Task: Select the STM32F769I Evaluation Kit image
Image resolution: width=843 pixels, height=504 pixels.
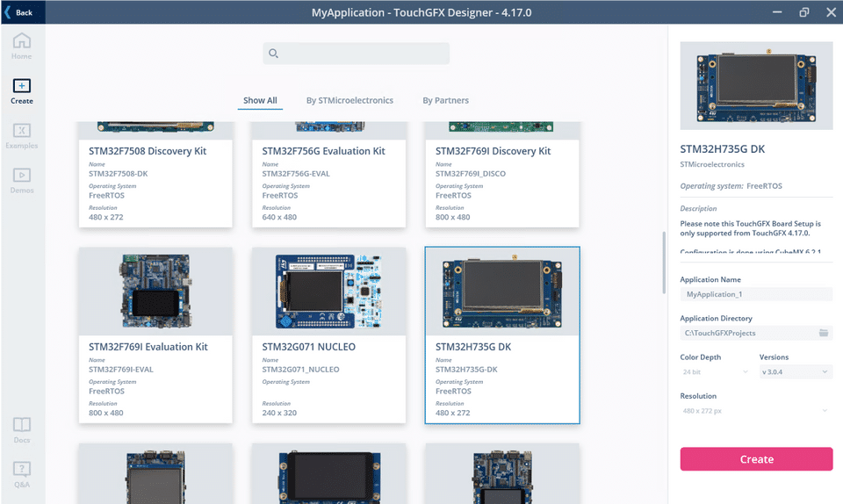Action: click(x=156, y=292)
